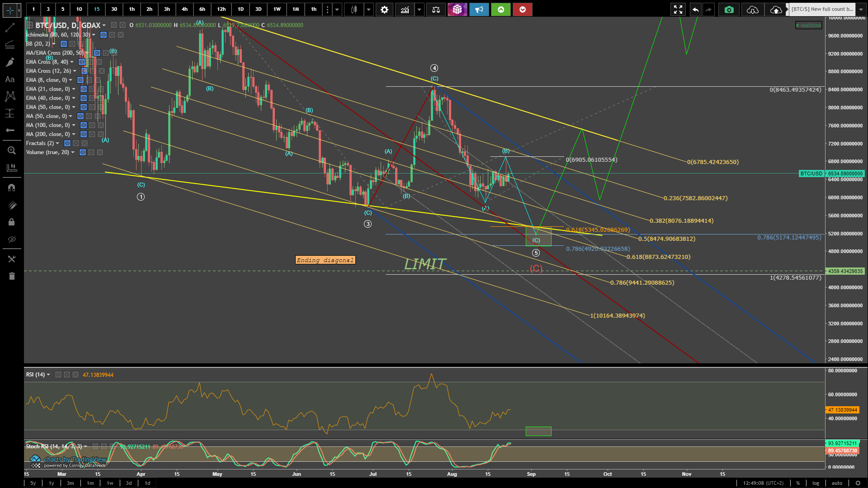Open the candlestick chart type dropdown
The width and height of the screenshot is (868, 488).
pos(369,9)
